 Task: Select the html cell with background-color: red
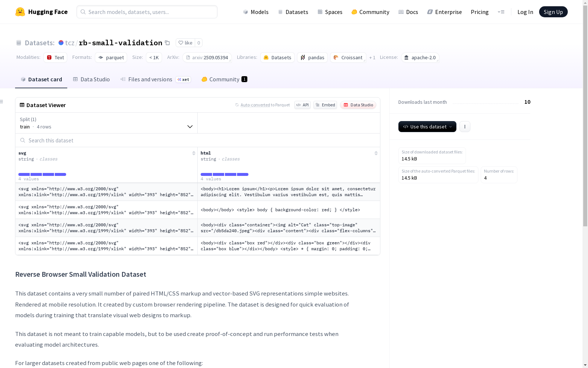[289, 210]
